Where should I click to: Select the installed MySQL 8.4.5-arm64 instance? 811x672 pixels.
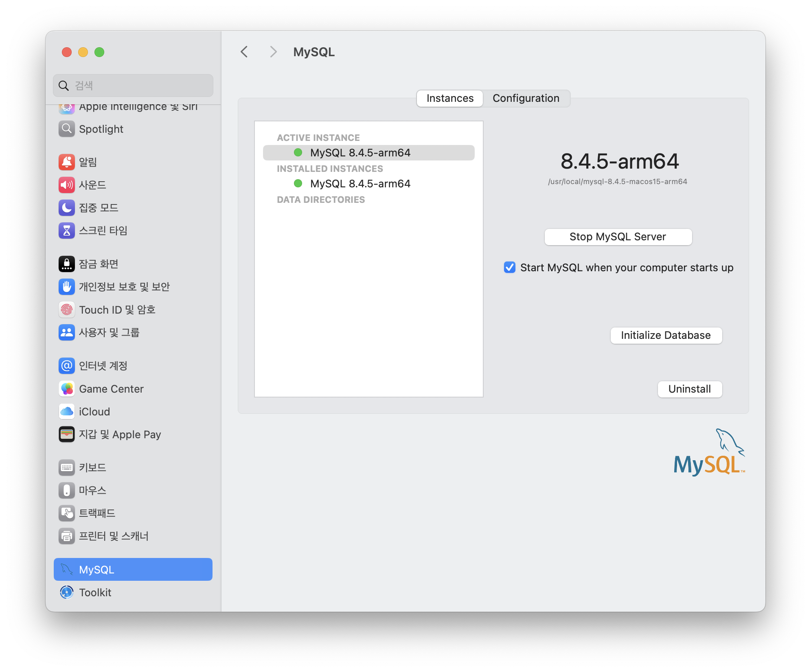(x=360, y=184)
